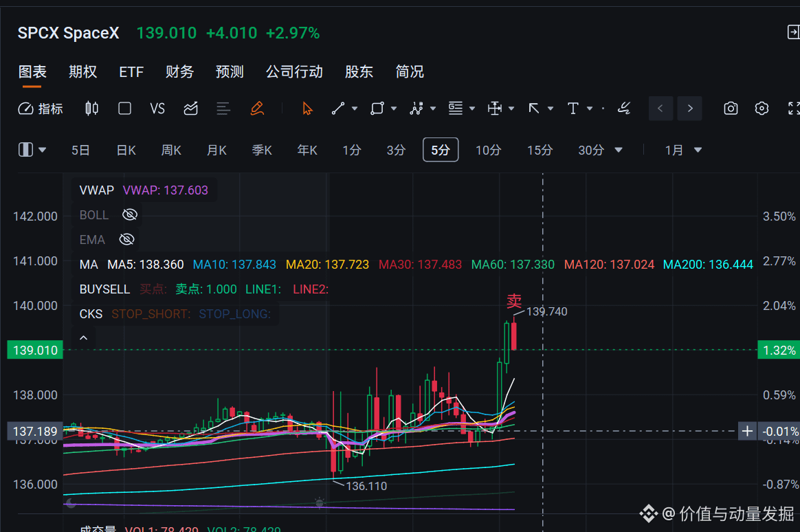Click the panel collapse icon at top right
Viewport: 800px width, 532px height.
(793, 32)
